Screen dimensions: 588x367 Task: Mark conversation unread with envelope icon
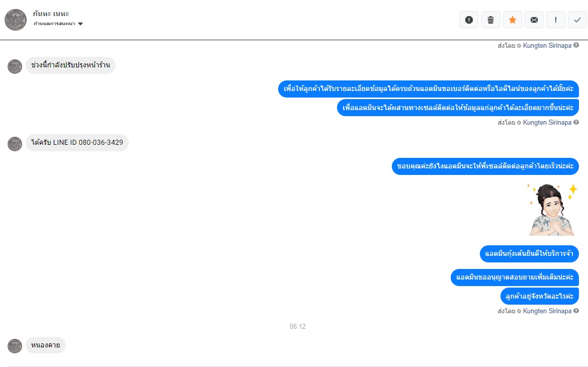(534, 20)
